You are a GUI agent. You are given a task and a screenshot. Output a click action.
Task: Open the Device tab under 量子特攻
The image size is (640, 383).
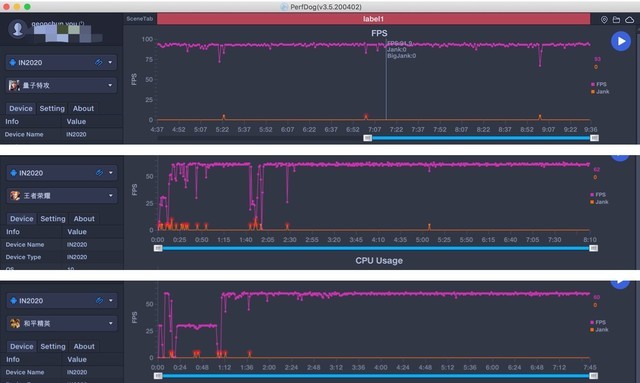[21, 108]
